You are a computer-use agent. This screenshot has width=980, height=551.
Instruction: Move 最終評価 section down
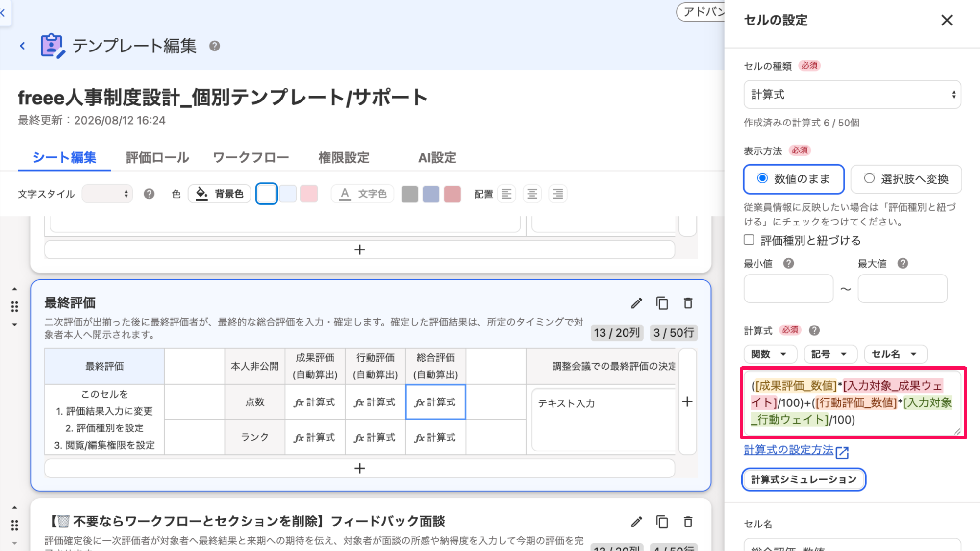click(14, 325)
